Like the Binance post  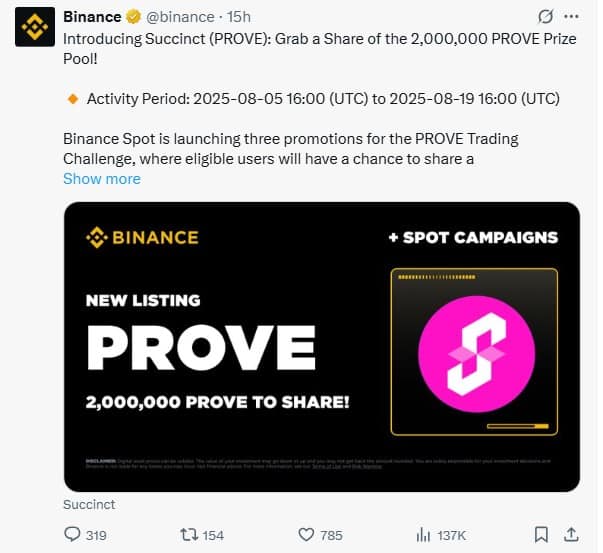tap(307, 535)
